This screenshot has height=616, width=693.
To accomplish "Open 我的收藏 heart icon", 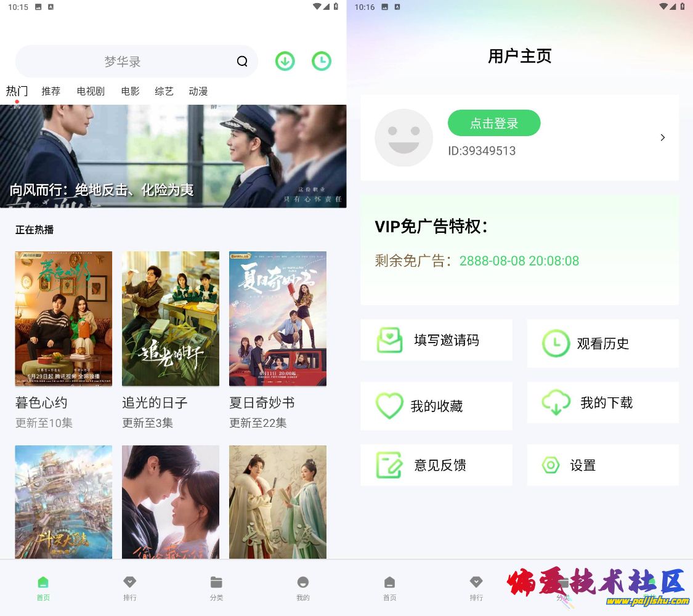I will (x=389, y=405).
